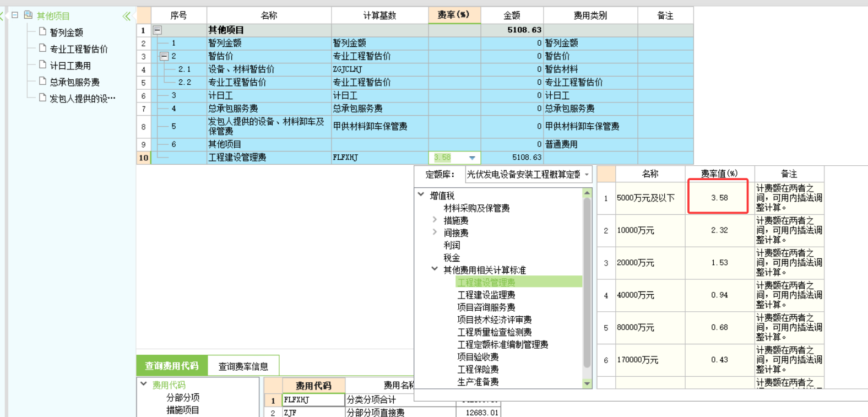This screenshot has height=417, width=868.
Task: Collapse 其他费用相关计算标准 node
Action: [x=435, y=269]
